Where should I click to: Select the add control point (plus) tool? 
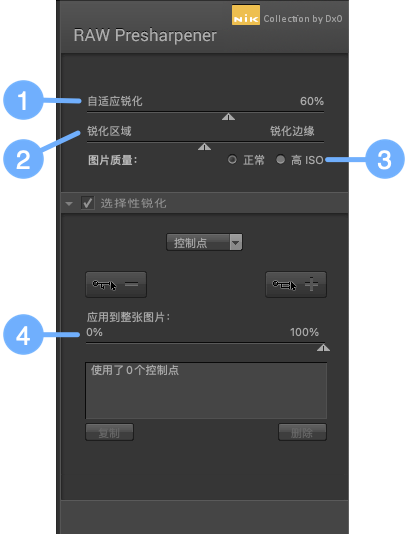296,284
